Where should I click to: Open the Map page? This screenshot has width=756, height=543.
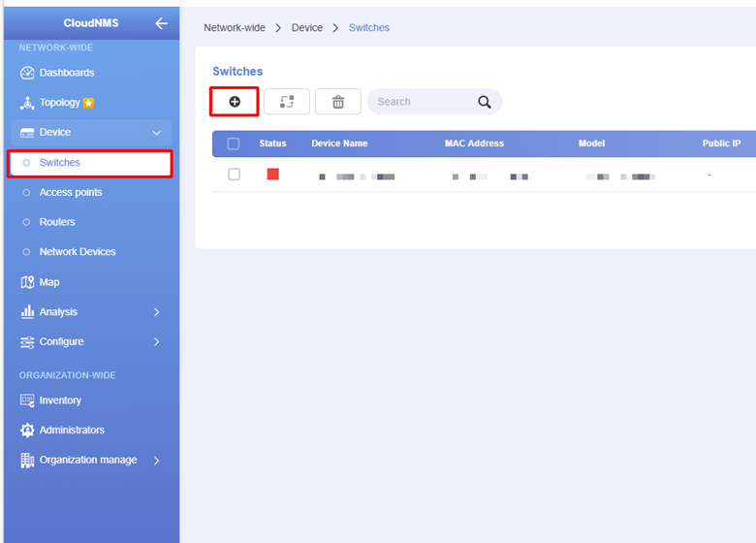click(48, 282)
